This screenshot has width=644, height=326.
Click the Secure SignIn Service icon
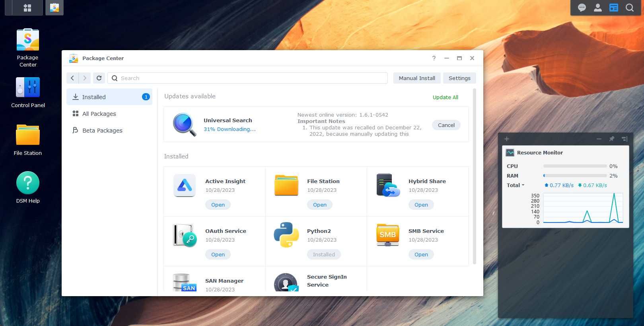286,282
